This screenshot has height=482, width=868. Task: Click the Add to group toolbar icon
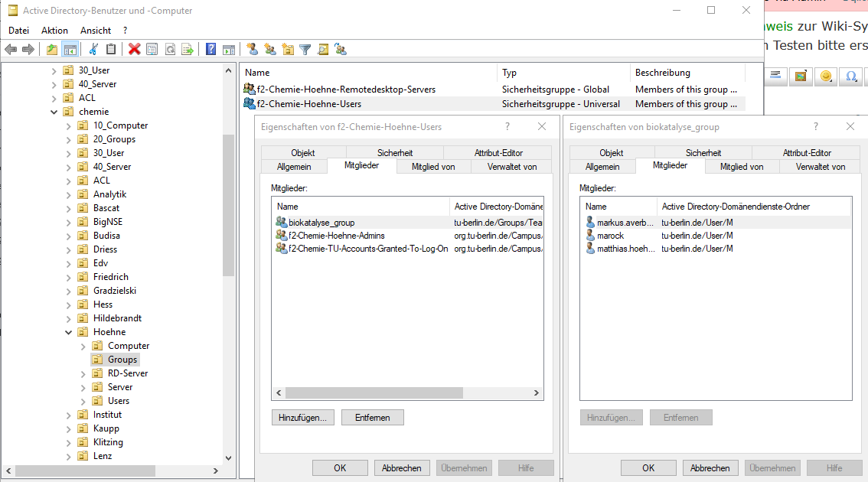point(341,49)
